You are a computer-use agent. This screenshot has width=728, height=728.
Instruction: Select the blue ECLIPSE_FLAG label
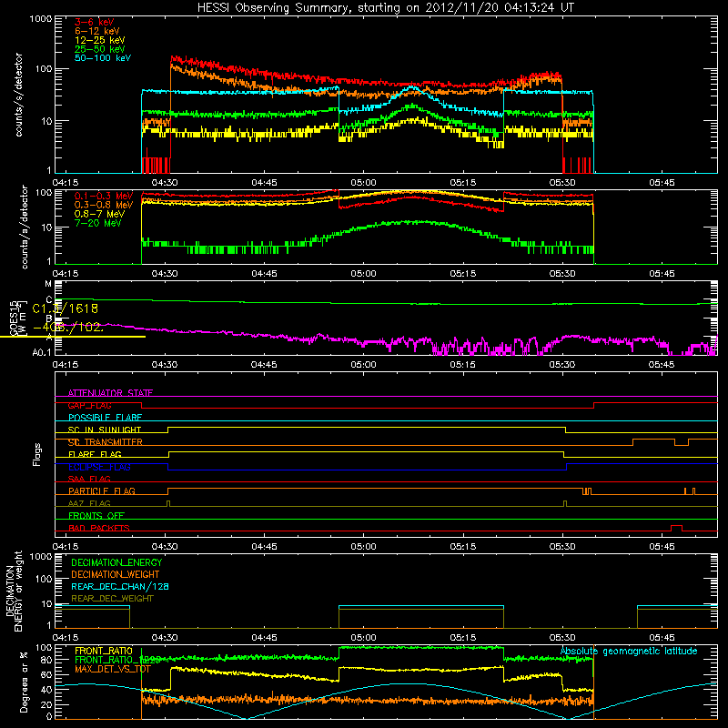(x=99, y=467)
